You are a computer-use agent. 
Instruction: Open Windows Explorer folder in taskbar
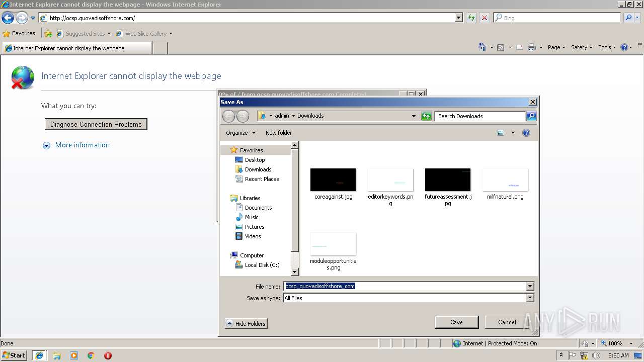57,355
